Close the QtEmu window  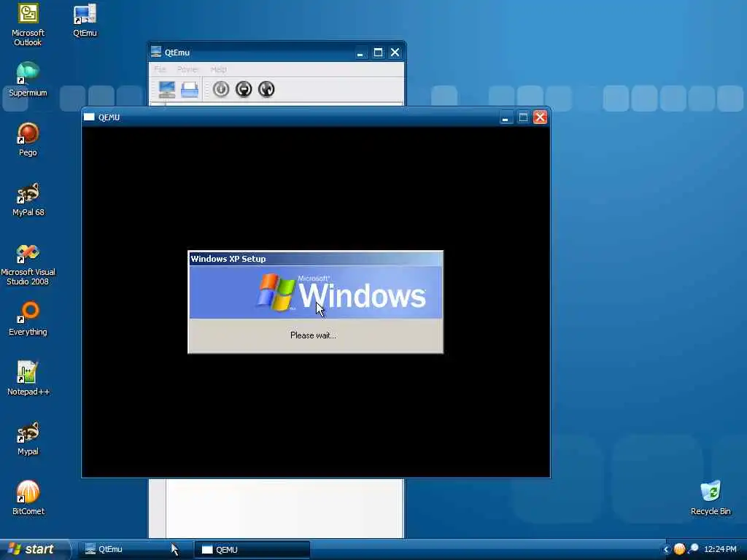[395, 52]
